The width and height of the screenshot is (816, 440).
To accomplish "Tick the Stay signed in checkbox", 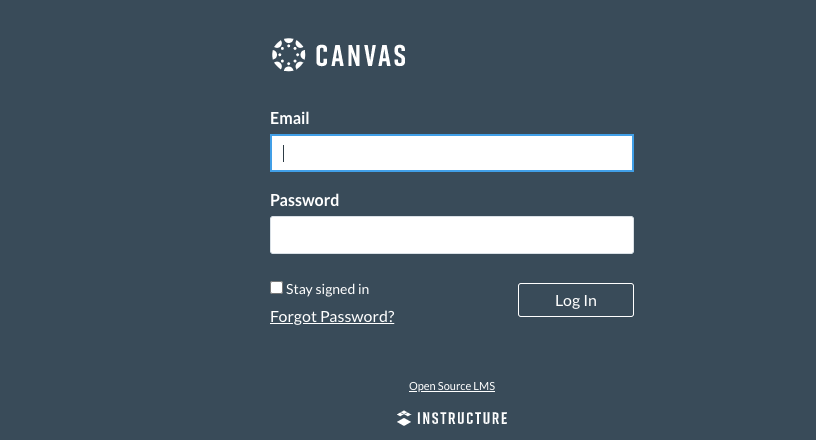I will point(277,288).
